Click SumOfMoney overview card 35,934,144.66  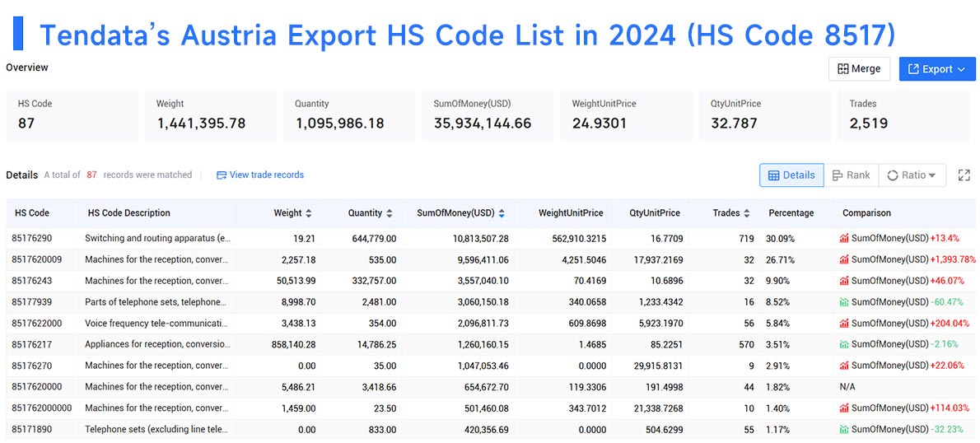click(x=488, y=115)
